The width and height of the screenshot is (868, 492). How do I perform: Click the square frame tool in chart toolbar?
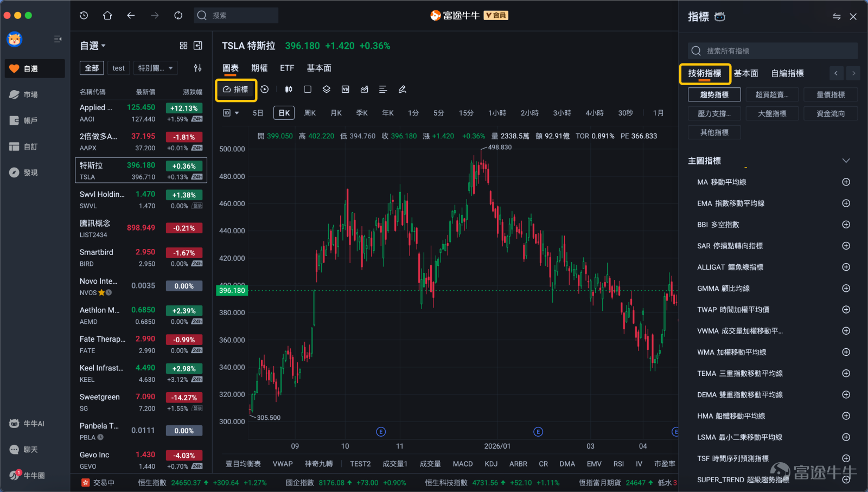(x=308, y=90)
